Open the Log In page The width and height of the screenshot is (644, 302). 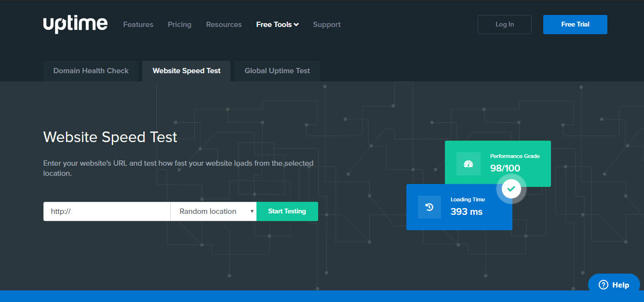[x=504, y=24]
